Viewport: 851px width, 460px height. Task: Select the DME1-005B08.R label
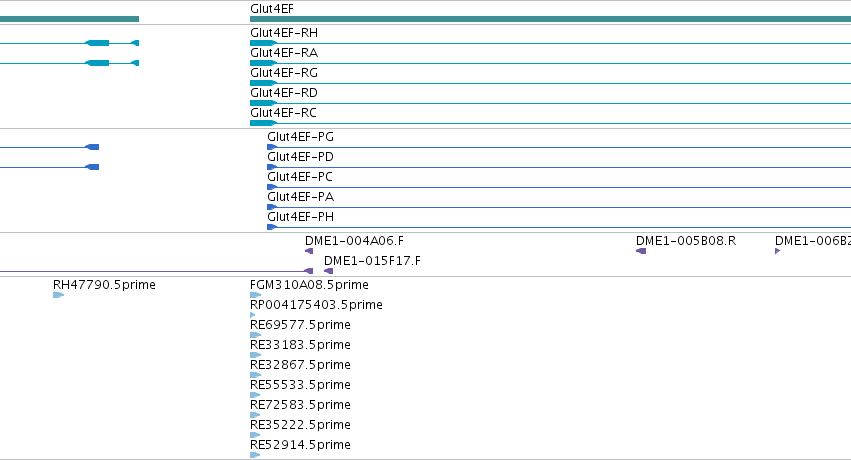686,241
